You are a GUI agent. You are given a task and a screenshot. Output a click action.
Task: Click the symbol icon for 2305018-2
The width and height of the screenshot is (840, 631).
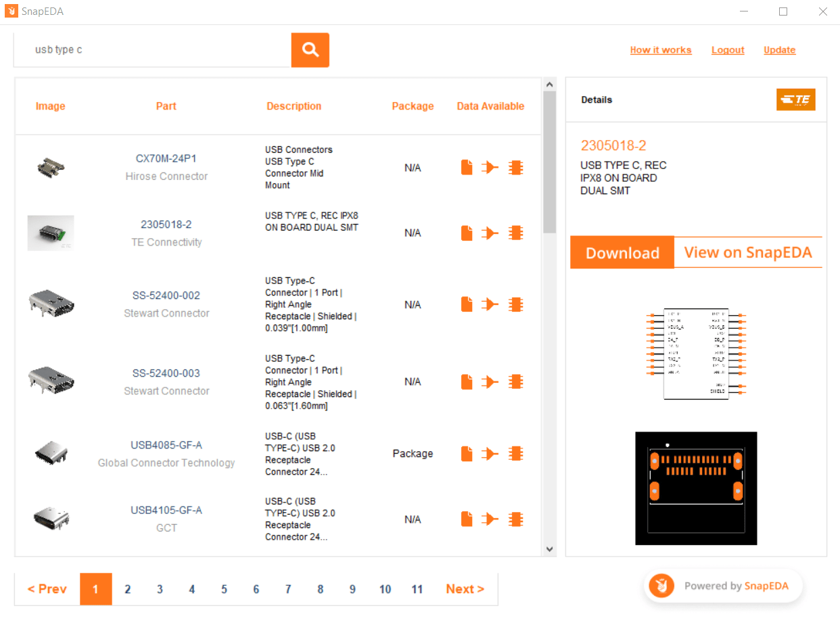pos(490,233)
